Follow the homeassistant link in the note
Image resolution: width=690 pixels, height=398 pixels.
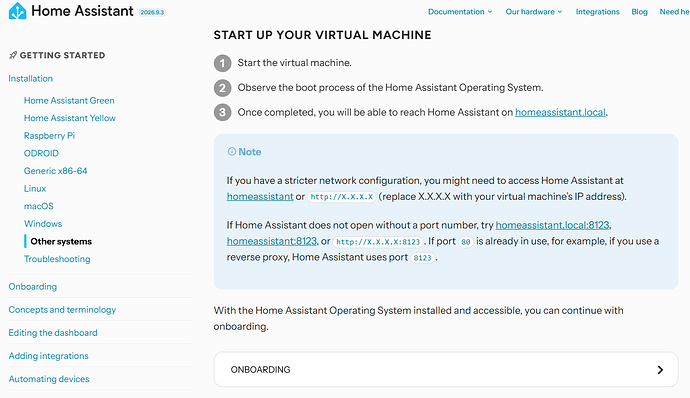[260, 196]
